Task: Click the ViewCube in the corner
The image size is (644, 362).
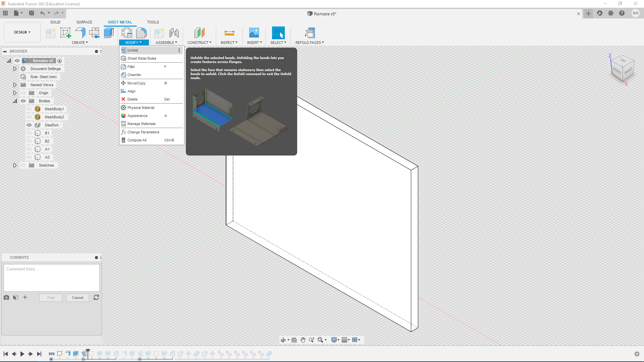Action: tap(623, 68)
